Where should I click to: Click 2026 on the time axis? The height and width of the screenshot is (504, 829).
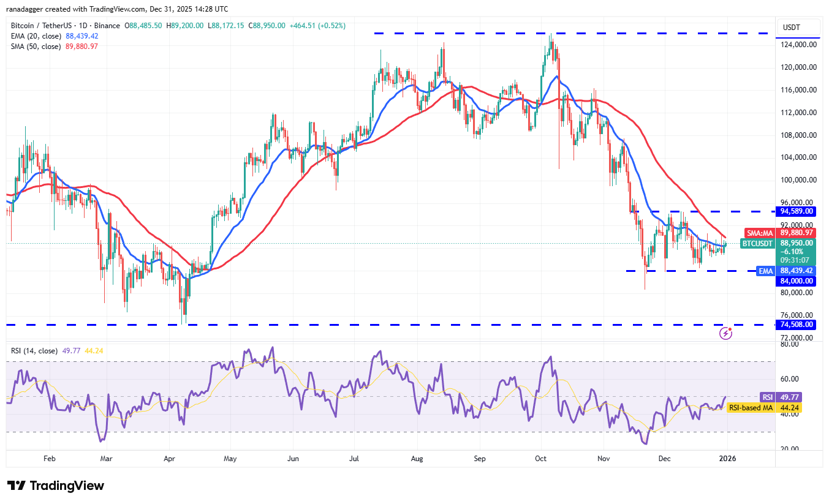click(727, 458)
